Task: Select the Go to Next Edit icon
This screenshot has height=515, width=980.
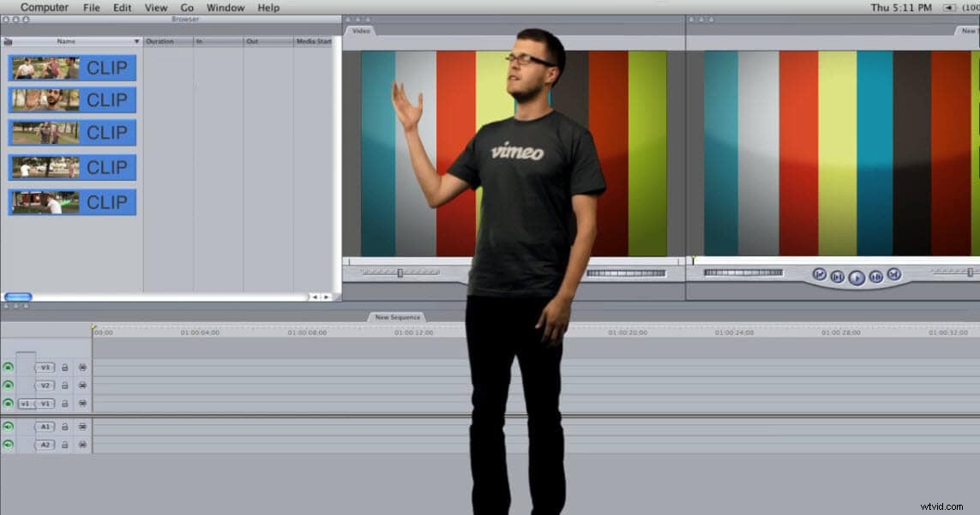Action: pyautogui.click(x=894, y=276)
